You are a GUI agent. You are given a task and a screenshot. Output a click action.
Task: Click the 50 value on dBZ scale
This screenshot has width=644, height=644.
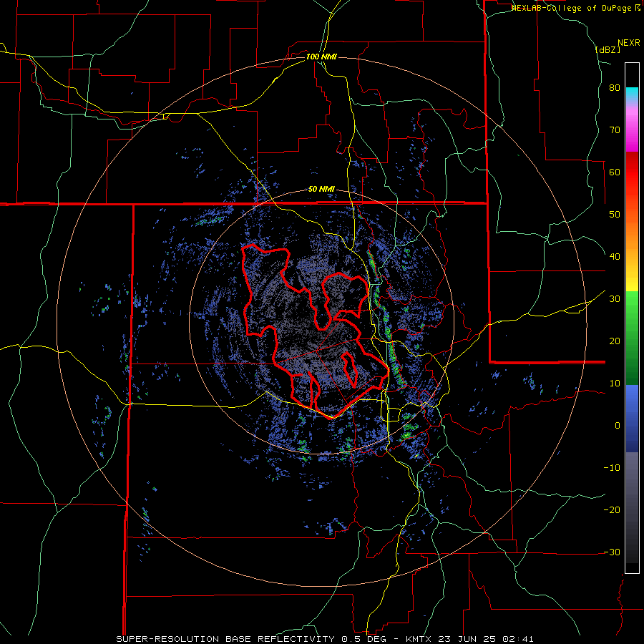click(615, 215)
